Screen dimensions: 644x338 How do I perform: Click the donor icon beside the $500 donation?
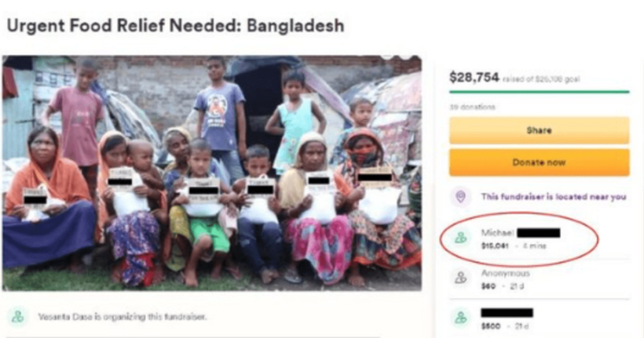(x=462, y=319)
